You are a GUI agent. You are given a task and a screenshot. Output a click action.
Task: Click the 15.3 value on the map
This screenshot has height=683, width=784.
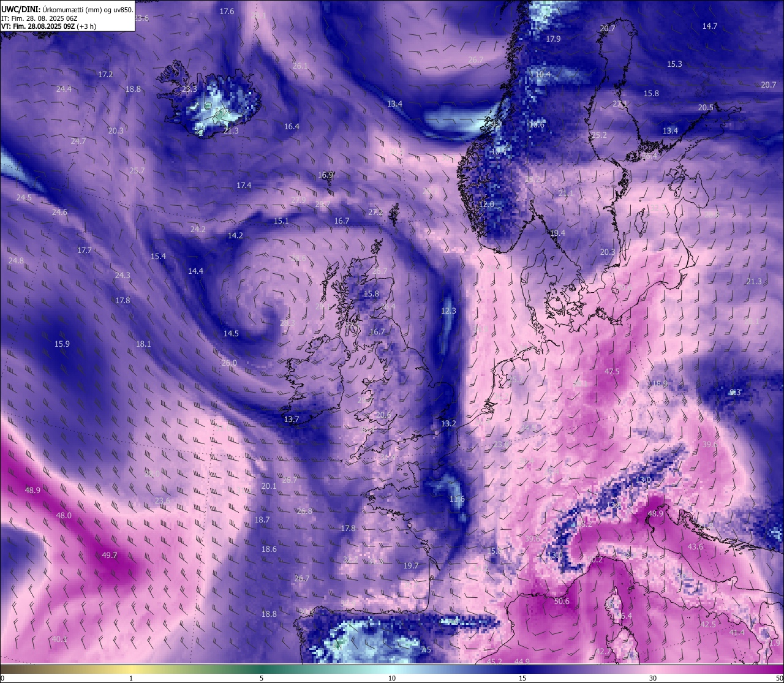(x=674, y=64)
